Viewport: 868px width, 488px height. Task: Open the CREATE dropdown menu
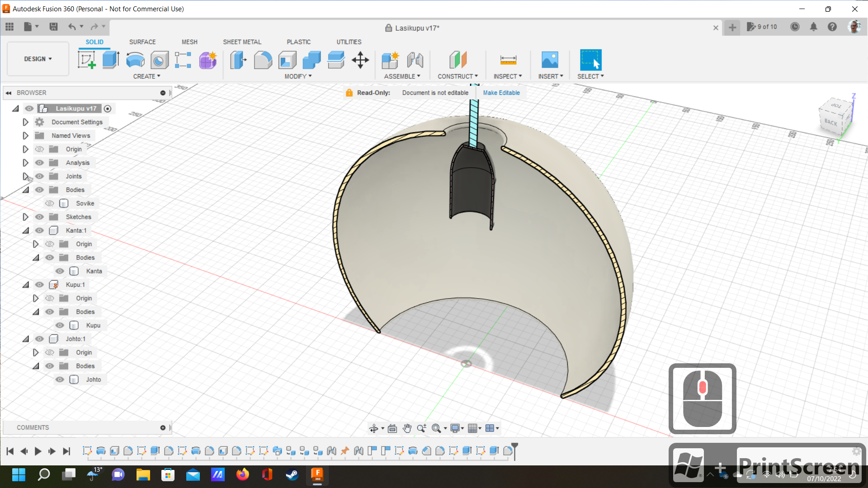tap(146, 76)
